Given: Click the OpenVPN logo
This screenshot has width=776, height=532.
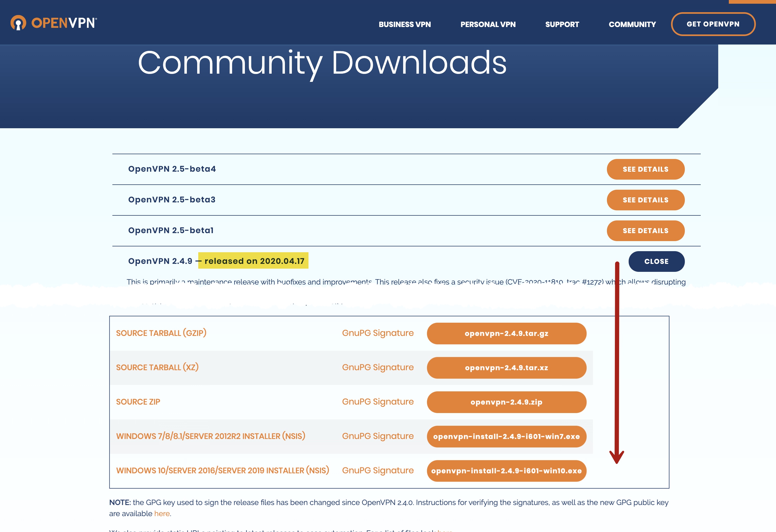Looking at the screenshot, I should (54, 23).
